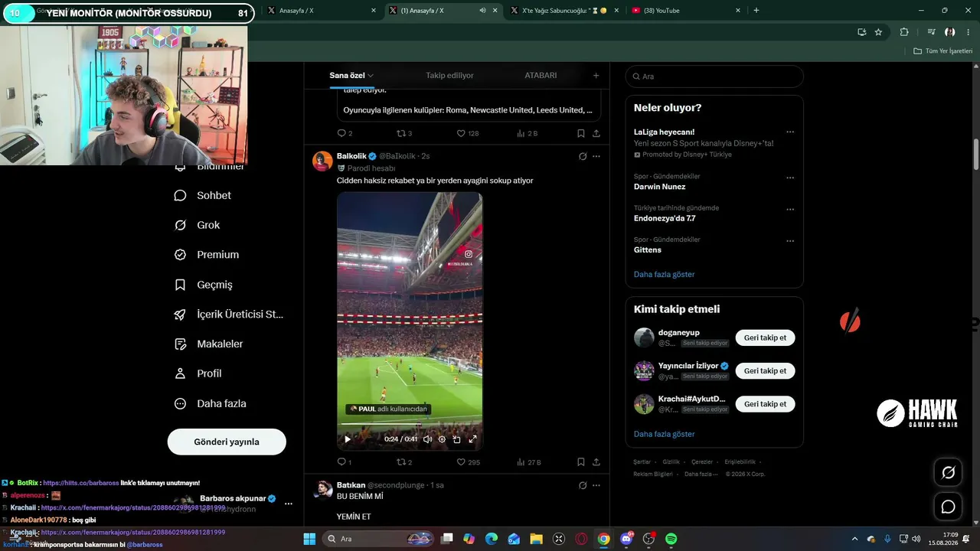Open the Windows Start menu
The height and width of the screenshot is (551, 980).
pyautogui.click(x=309, y=539)
